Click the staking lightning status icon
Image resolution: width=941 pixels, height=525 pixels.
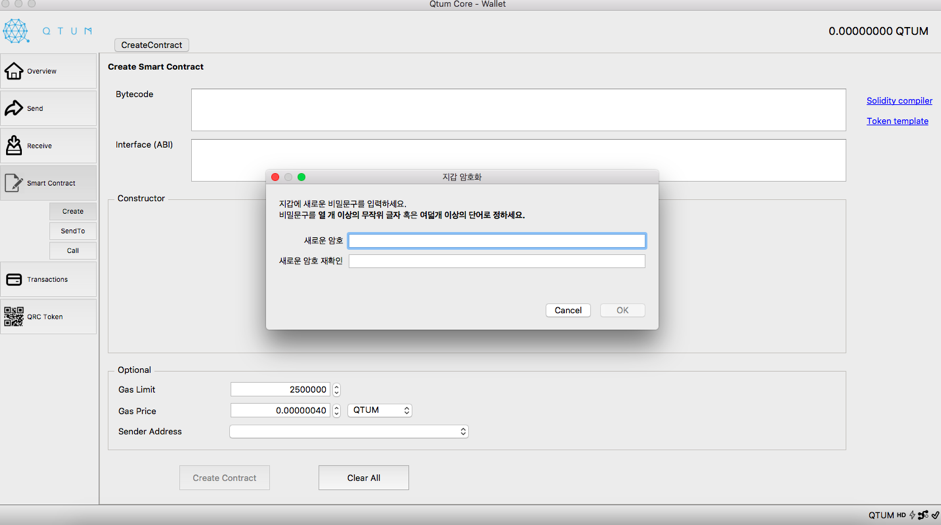click(x=912, y=515)
